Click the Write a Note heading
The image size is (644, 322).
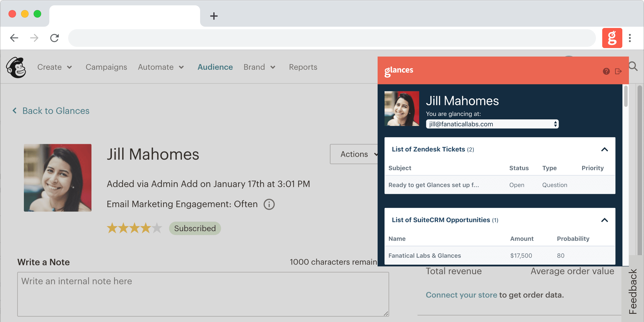point(43,262)
